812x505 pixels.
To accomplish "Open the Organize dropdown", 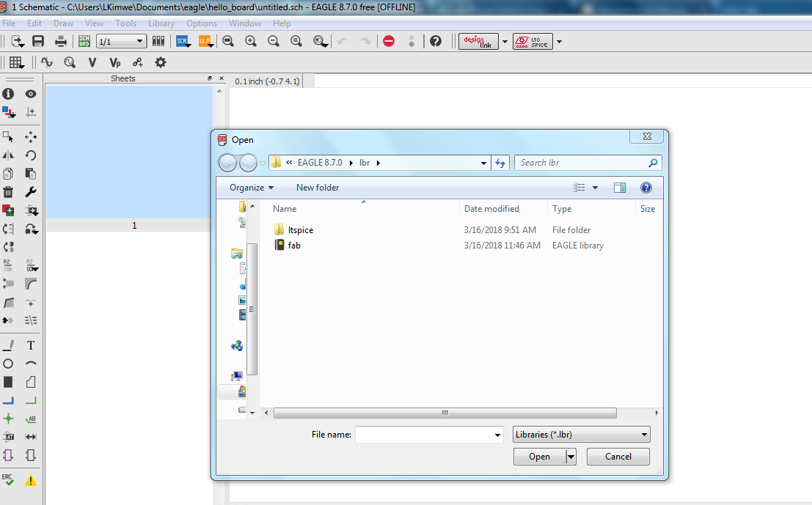I will pos(252,188).
